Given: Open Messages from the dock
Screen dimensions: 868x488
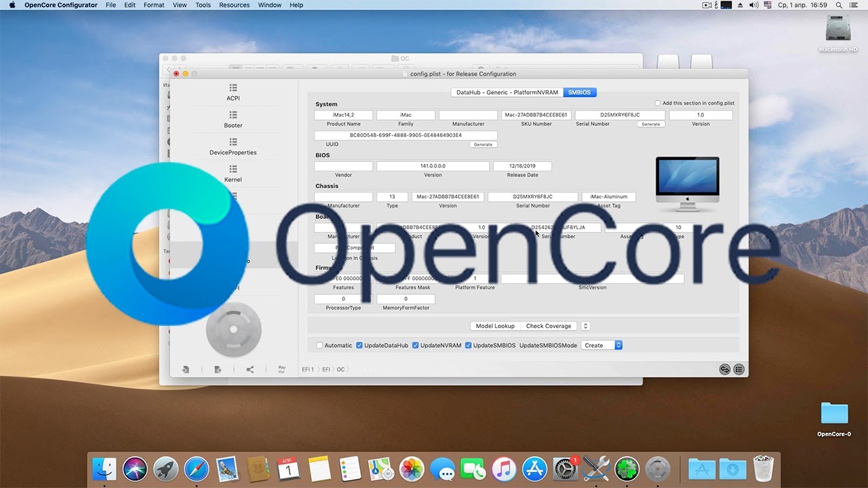Looking at the screenshot, I should coord(442,468).
